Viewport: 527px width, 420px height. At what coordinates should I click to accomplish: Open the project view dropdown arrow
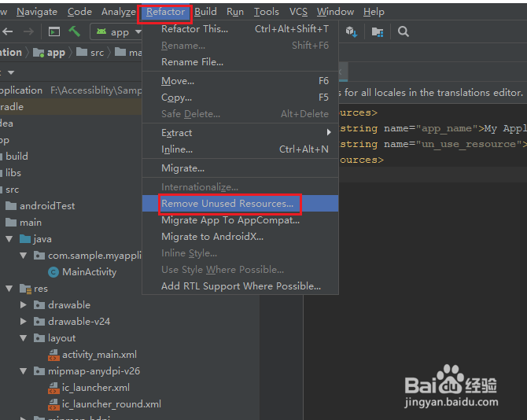(11, 72)
